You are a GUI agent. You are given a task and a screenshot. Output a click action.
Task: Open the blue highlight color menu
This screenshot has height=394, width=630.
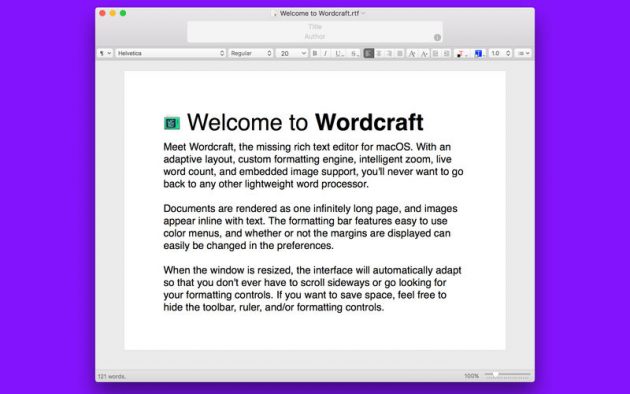[x=479, y=53]
